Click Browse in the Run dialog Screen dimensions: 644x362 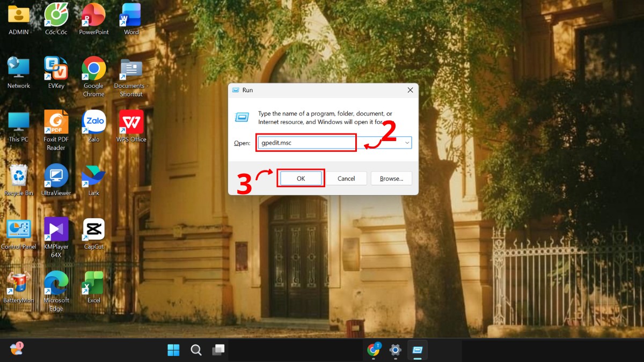(x=391, y=178)
